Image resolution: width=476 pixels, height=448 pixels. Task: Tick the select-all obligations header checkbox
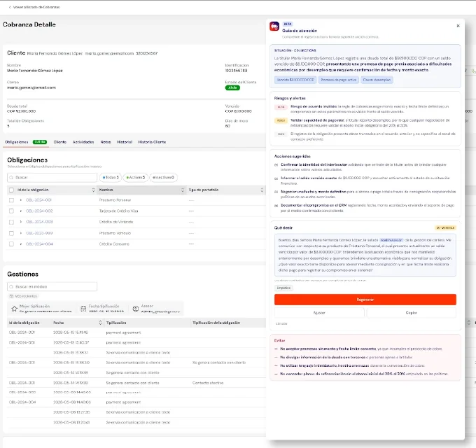point(11,190)
